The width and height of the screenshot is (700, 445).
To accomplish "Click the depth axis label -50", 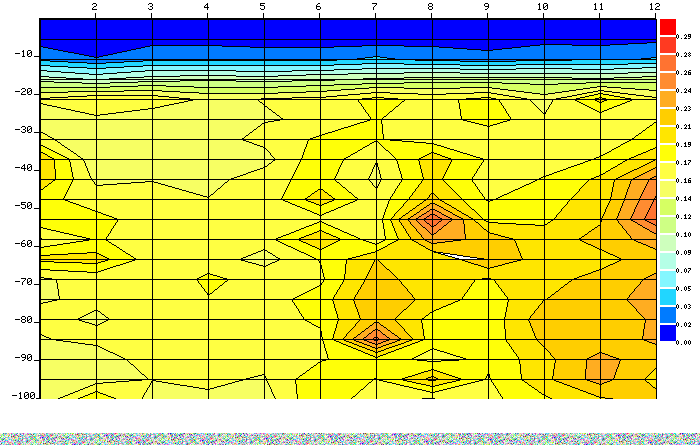I will [24, 206].
